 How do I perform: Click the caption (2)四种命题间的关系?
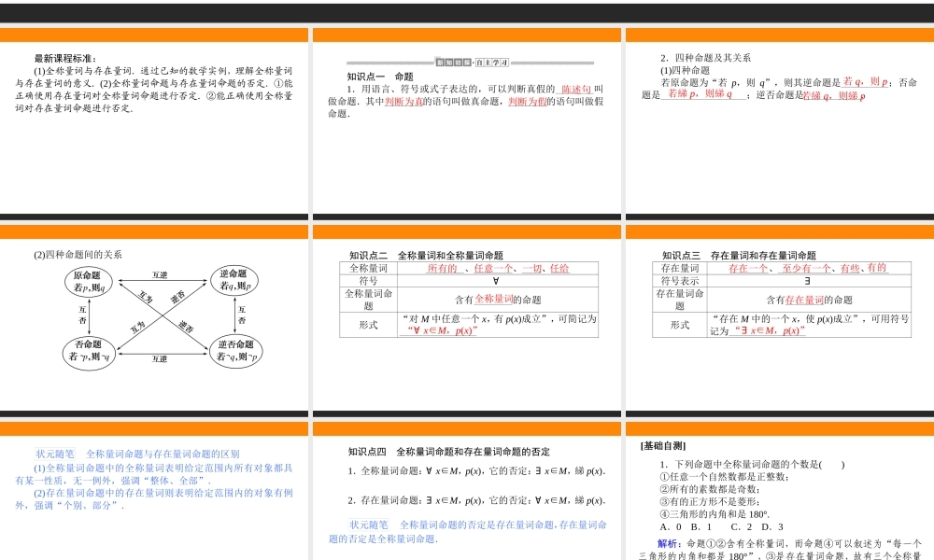78,255
